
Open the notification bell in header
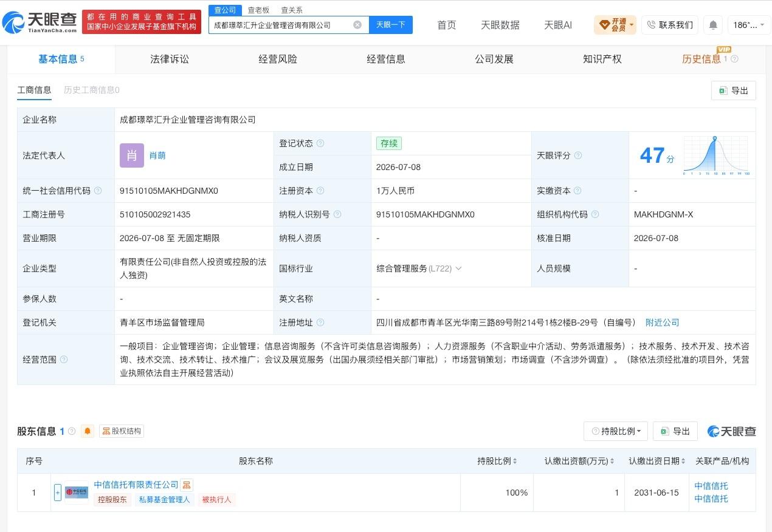[x=713, y=25]
